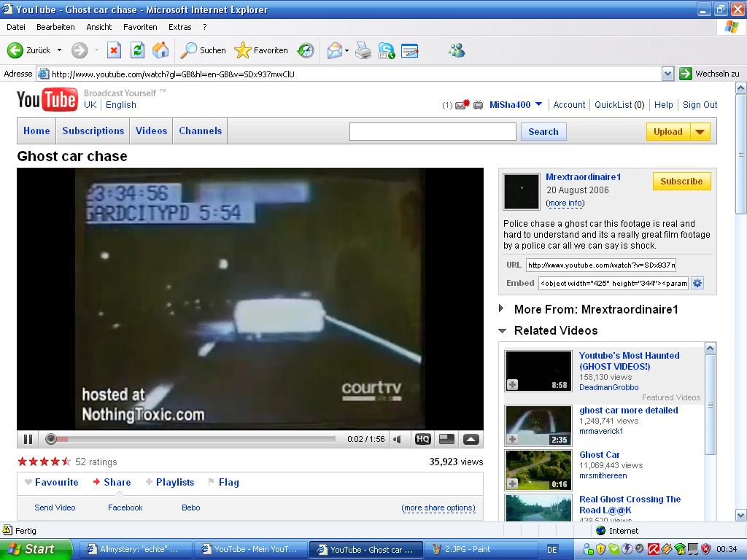747x560 pixels.
Task: Open the browser Home page icon
Action: [x=160, y=50]
